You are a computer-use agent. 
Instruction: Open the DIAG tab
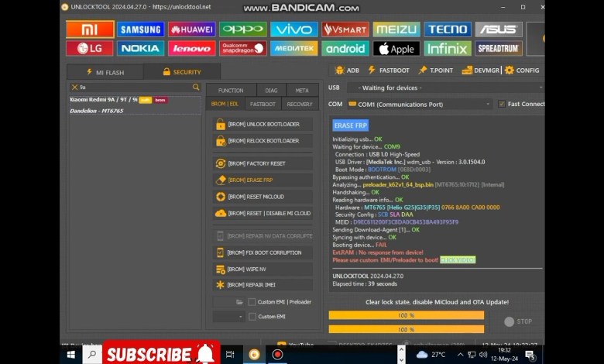pyautogui.click(x=271, y=90)
